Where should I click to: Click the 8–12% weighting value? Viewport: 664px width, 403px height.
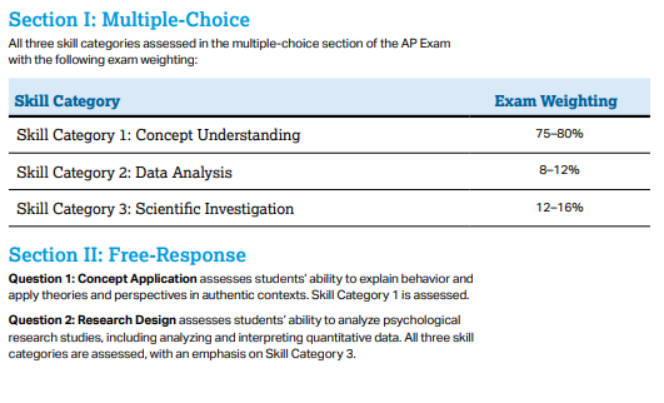(x=559, y=170)
